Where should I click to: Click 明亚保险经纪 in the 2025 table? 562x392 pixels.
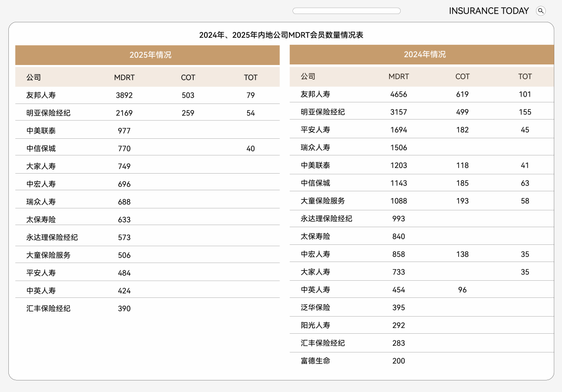(x=48, y=113)
